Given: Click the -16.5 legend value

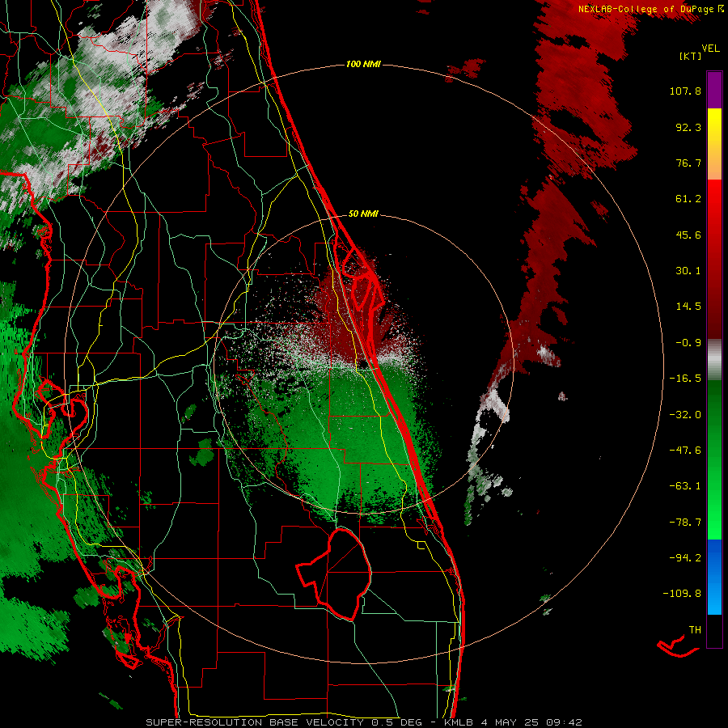Looking at the screenshot, I should [x=685, y=379].
